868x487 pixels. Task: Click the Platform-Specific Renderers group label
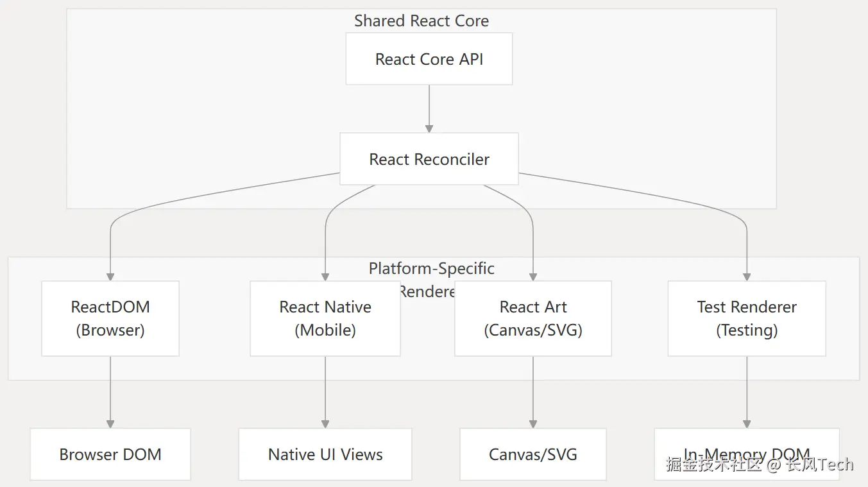coord(431,269)
